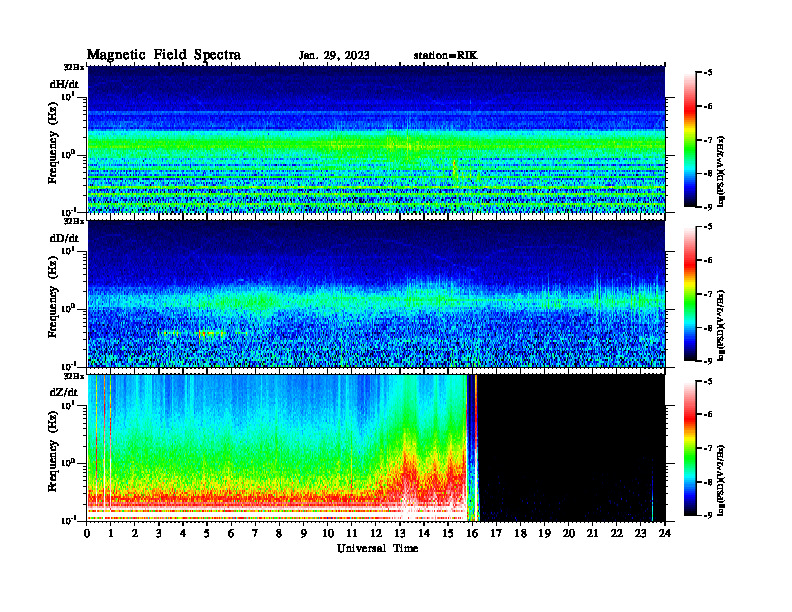Click the 12 tick label on the time axis

coord(376,534)
